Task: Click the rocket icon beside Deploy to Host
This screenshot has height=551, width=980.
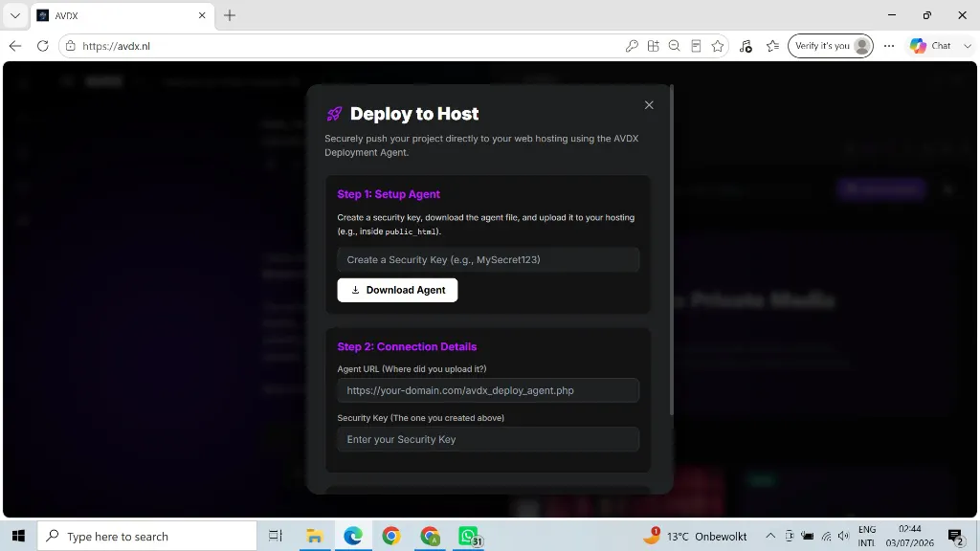Action: pos(334,114)
